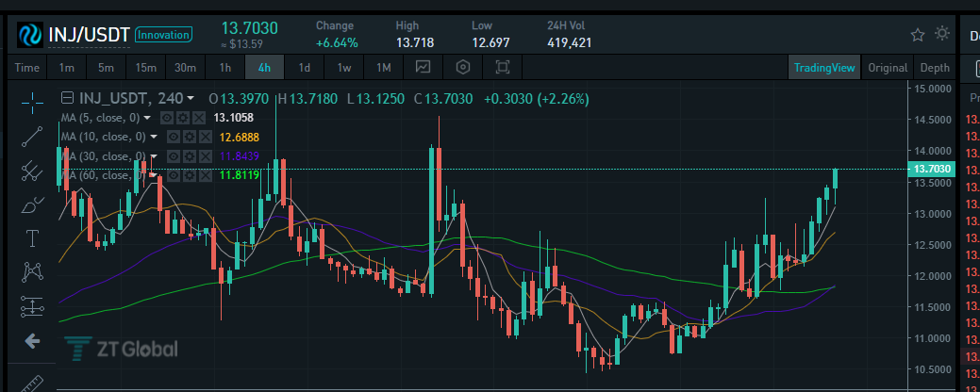Click the INJ coin logo
Screen dimensions: 980x392
point(29,35)
